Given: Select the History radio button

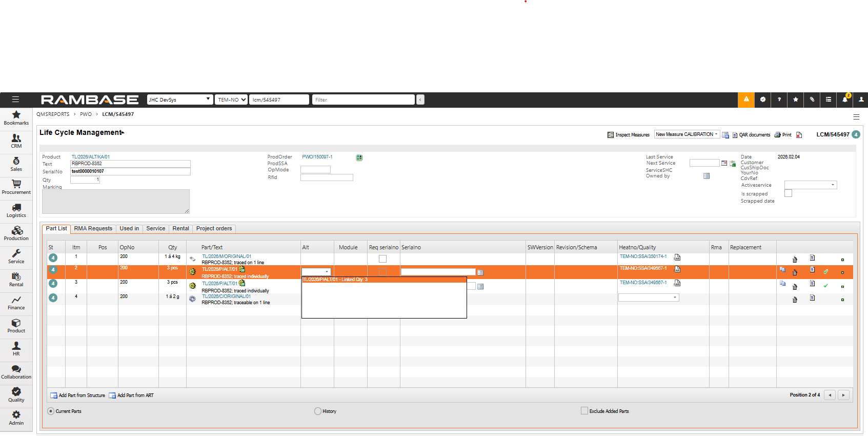Looking at the screenshot, I should pos(318,411).
